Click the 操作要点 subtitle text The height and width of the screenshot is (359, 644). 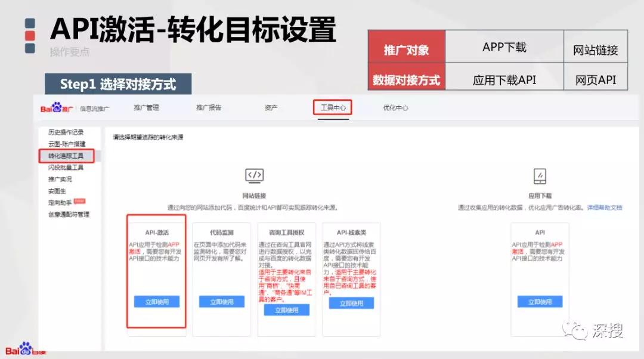pyautogui.click(x=69, y=52)
